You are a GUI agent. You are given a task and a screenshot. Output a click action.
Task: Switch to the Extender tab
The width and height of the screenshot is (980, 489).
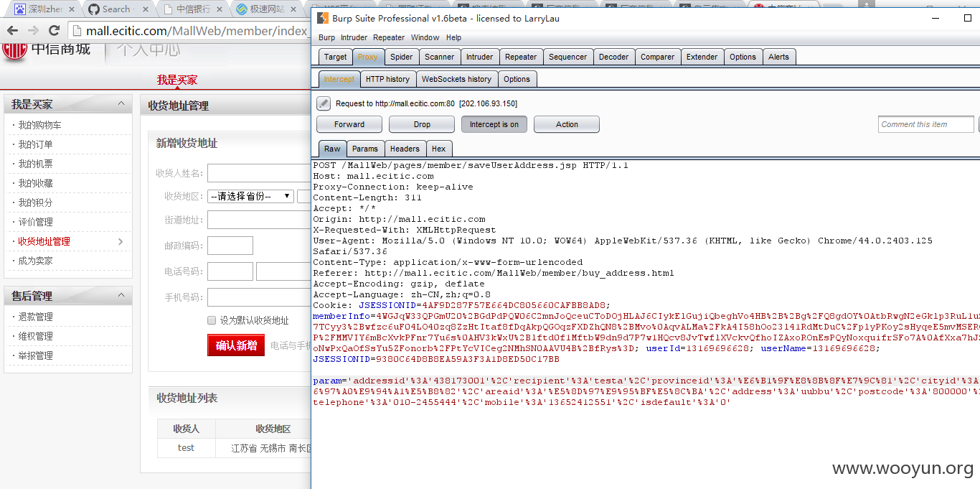tap(702, 57)
